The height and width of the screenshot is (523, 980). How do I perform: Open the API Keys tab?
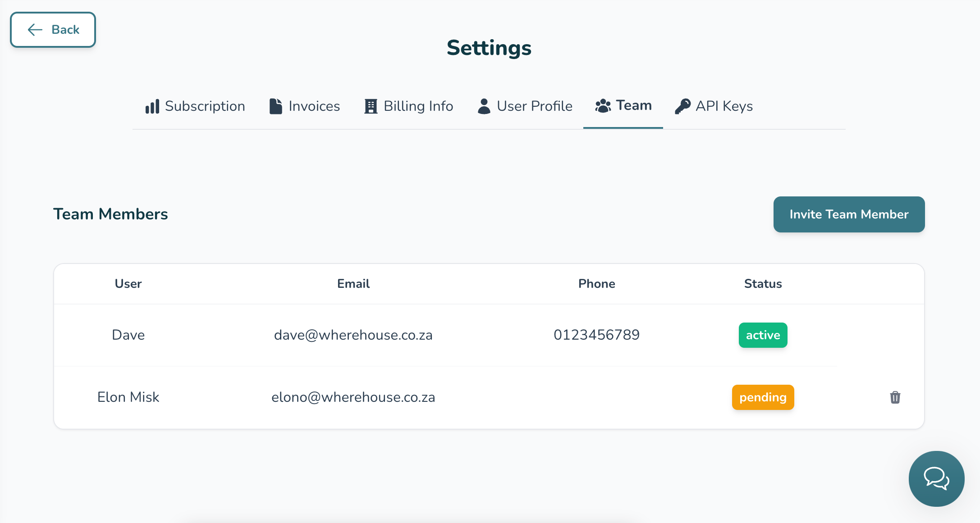coord(724,106)
